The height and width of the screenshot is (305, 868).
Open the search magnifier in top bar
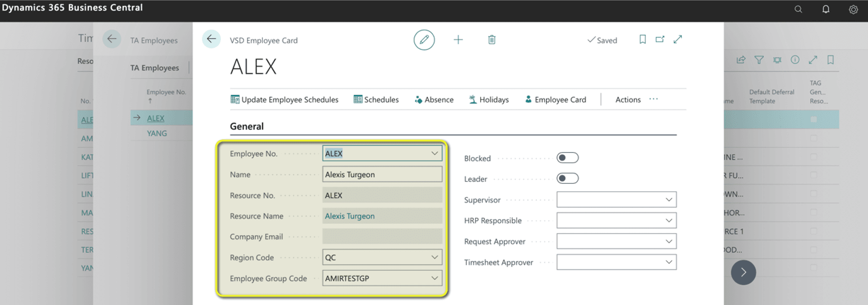798,9
